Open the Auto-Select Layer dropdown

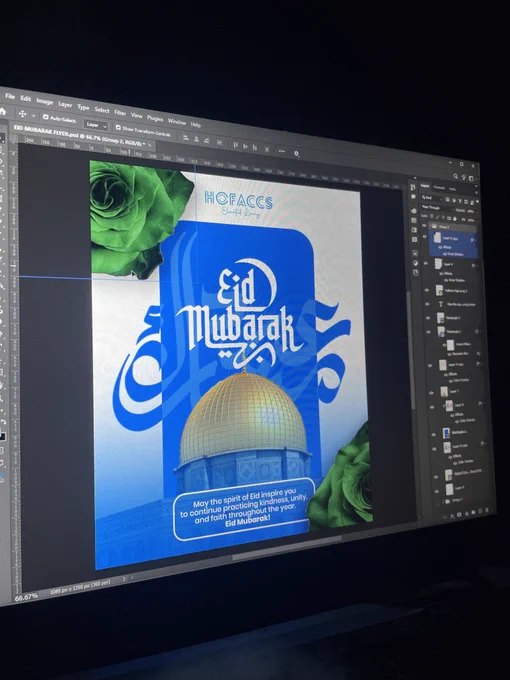click(96, 125)
